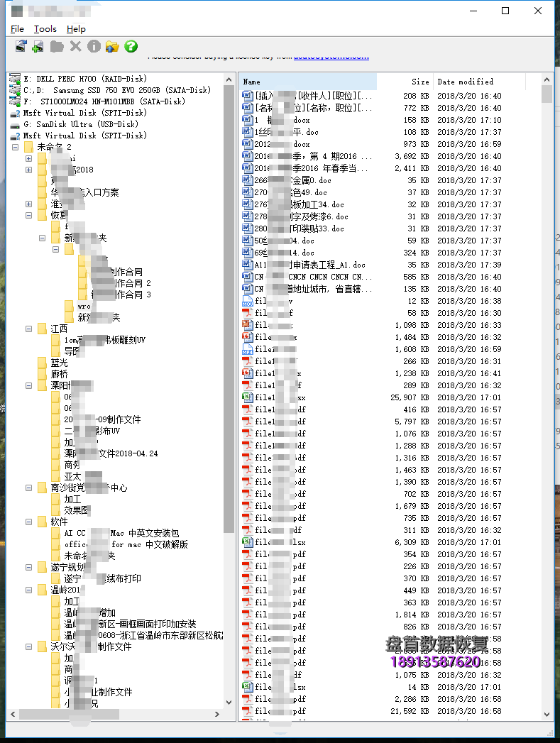Collapse the 南沙街 folder node
The height and width of the screenshot is (743, 560).
29,488
